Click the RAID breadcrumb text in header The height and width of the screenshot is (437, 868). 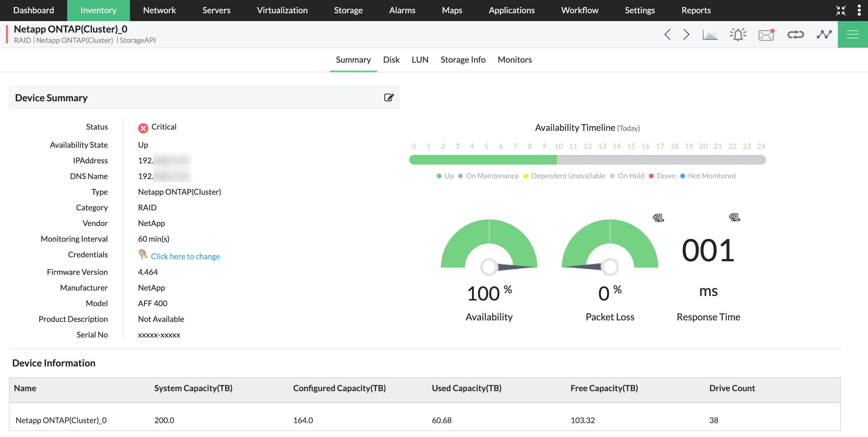22,40
